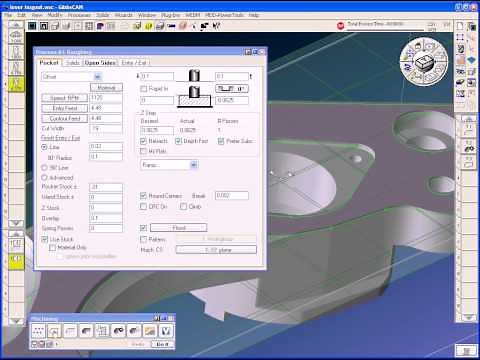Viewport: 480px width, 360px height.
Task: Open the Edit menu
Action: click(22, 15)
